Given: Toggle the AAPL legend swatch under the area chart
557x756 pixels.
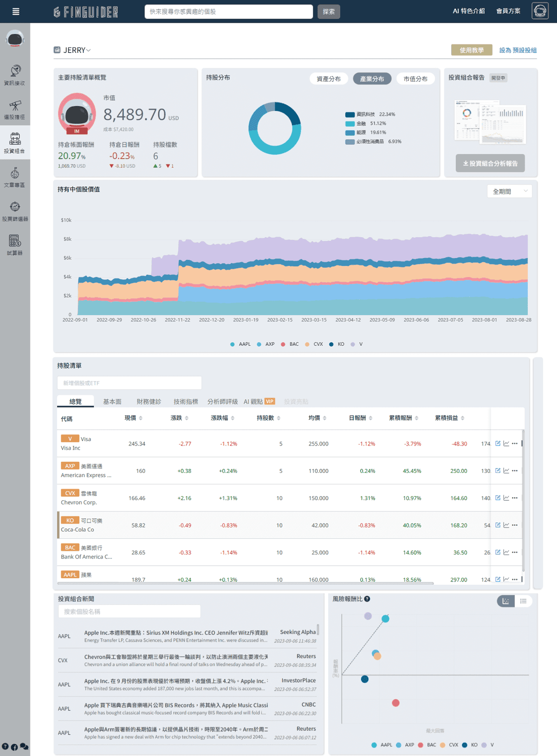Looking at the screenshot, I should pos(233,344).
